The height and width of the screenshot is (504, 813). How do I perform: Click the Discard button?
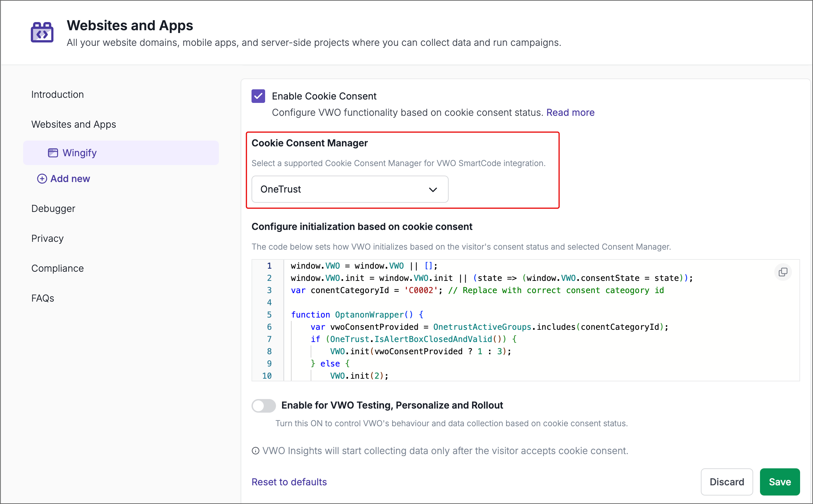pyautogui.click(x=727, y=482)
